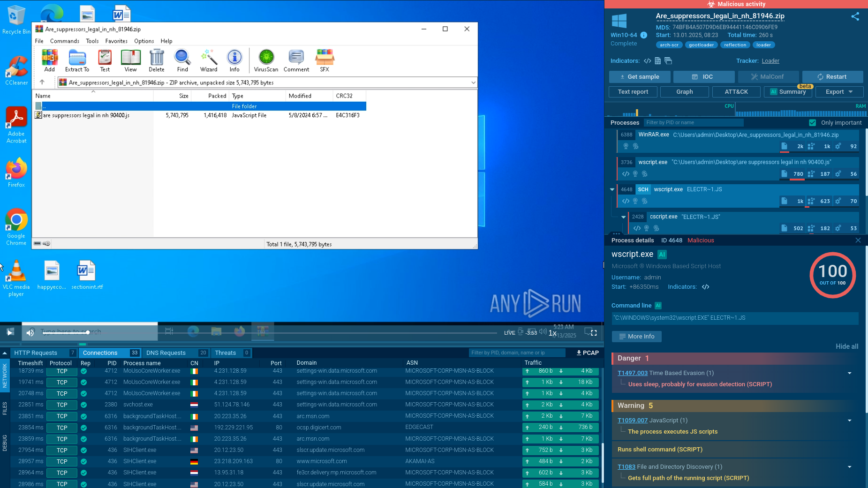The width and height of the screenshot is (868, 488).
Task: Click the CCleaner desktop icon
Action: click(16, 70)
